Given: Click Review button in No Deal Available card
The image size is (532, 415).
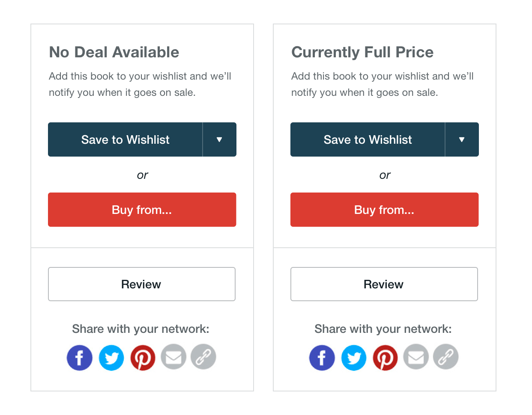Looking at the screenshot, I should pos(142,284).
